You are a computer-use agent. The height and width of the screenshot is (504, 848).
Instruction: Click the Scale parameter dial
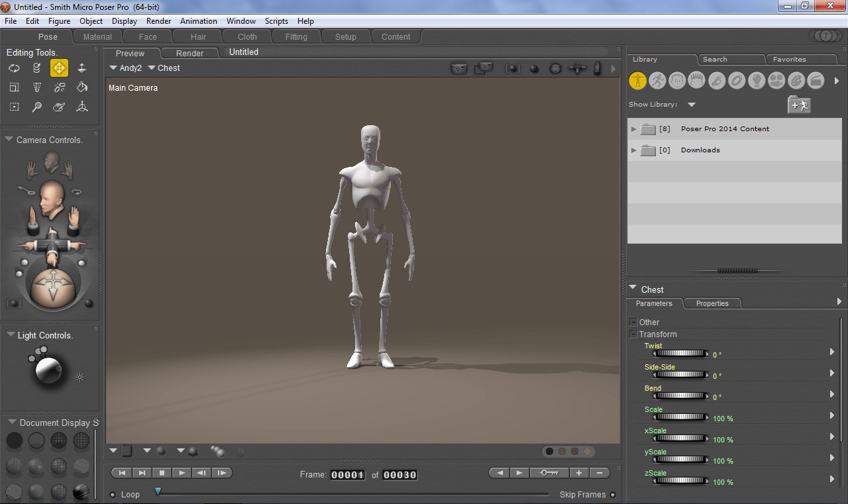[x=681, y=417]
